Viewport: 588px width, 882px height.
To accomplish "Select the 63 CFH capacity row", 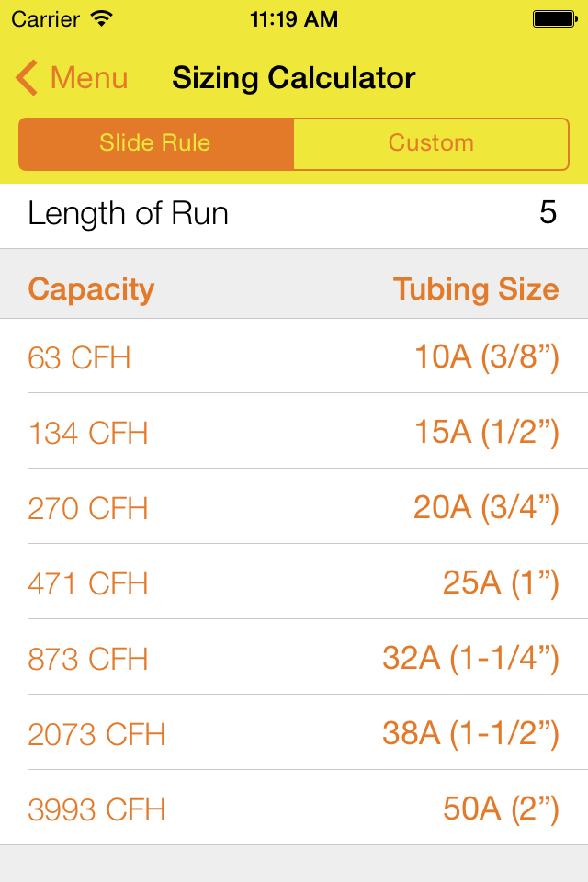I will tap(294, 356).
